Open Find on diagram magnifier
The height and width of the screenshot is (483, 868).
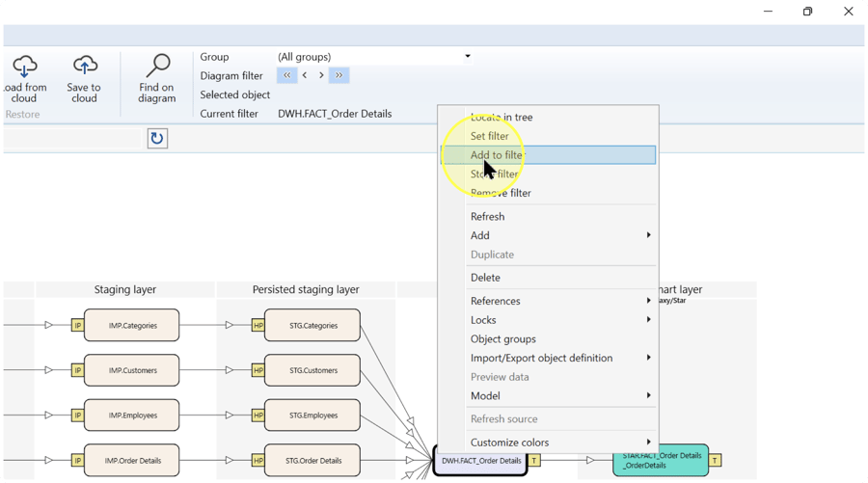point(157,66)
